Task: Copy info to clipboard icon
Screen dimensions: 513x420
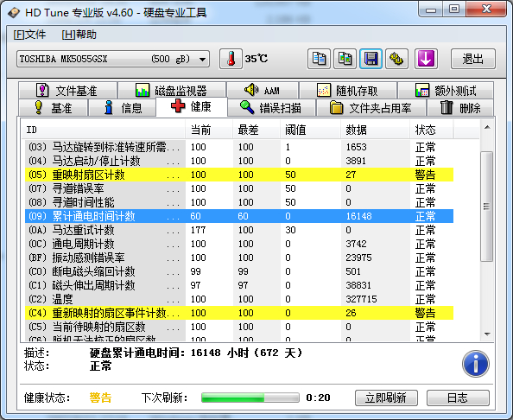Action: click(319, 59)
